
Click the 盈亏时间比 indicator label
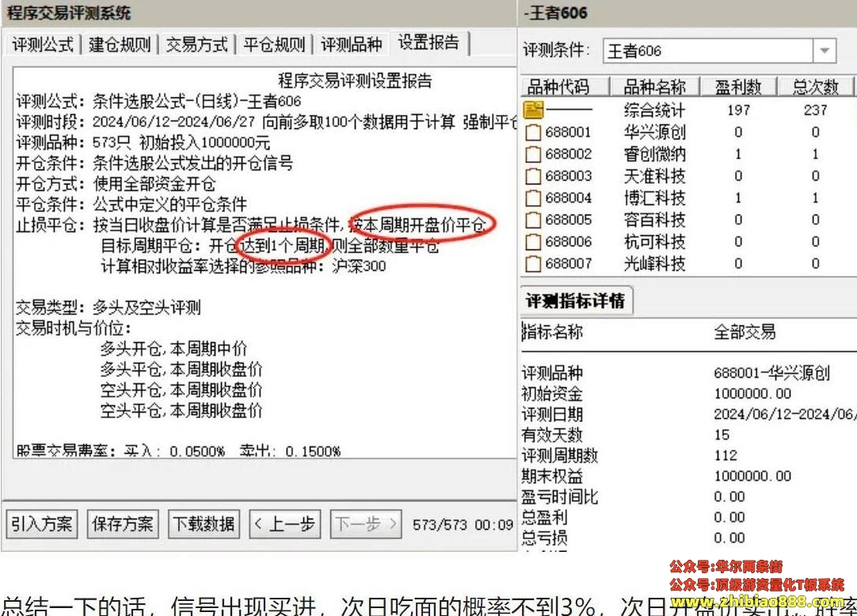tap(560, 497)
